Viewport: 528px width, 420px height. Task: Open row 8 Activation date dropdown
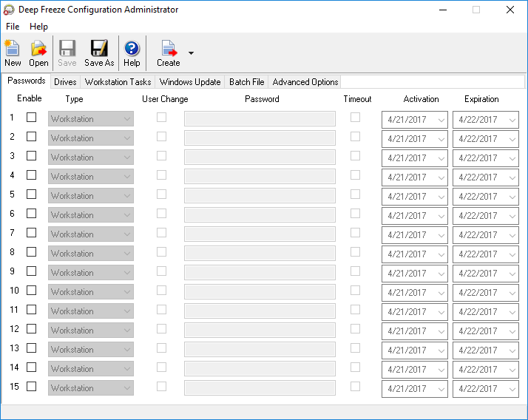pyautogui.click(x=441, y=254)
